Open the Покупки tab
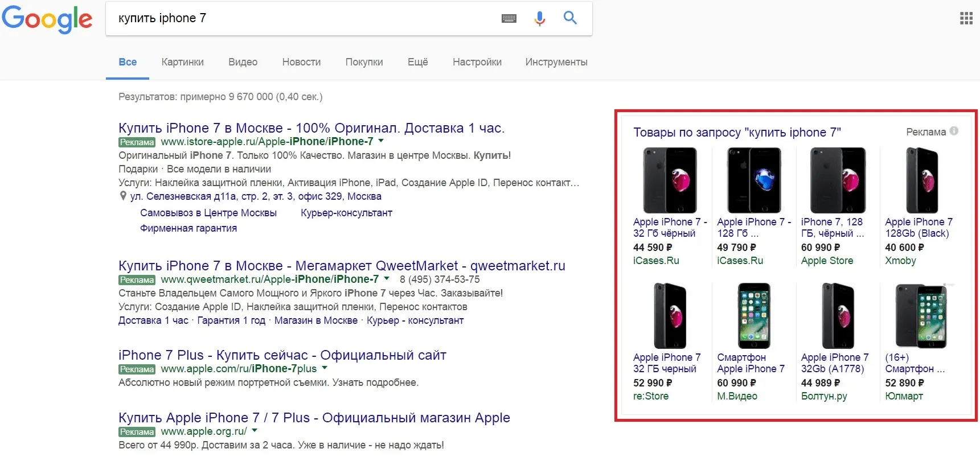 coord(364,62)
